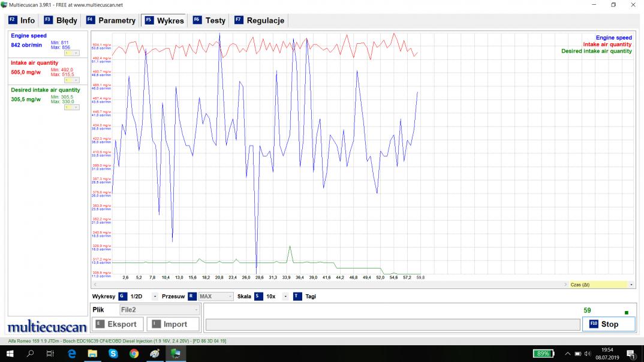Click the Eksport button
This screenshot has height=362, width=644.
[x=116, y=324]
